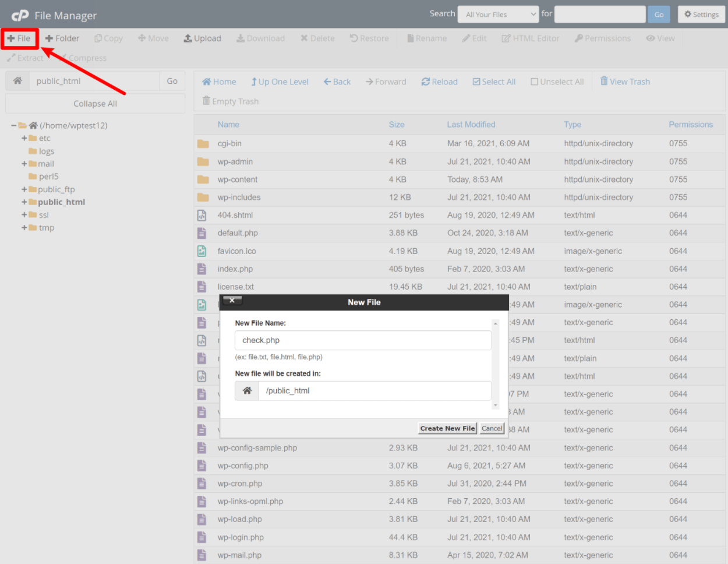Screen dimensions: 728x564
Task: Open the Settings gear button
Action: [701, 15]
